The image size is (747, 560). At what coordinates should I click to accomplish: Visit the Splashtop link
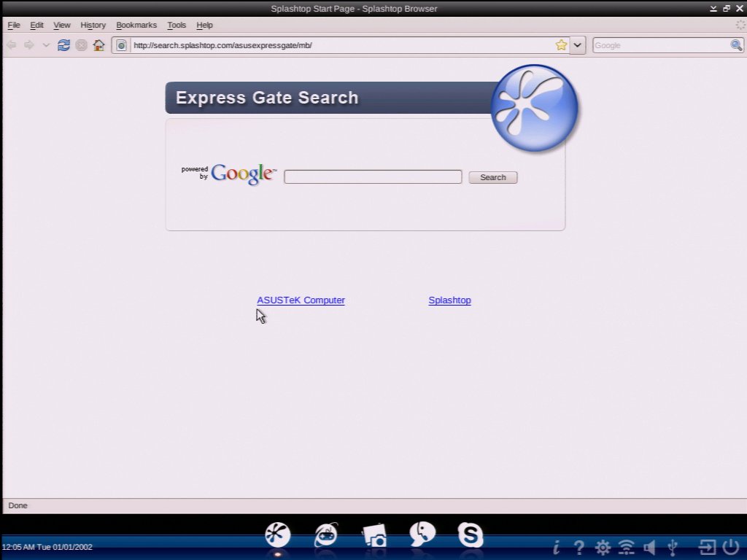(449, 300)
